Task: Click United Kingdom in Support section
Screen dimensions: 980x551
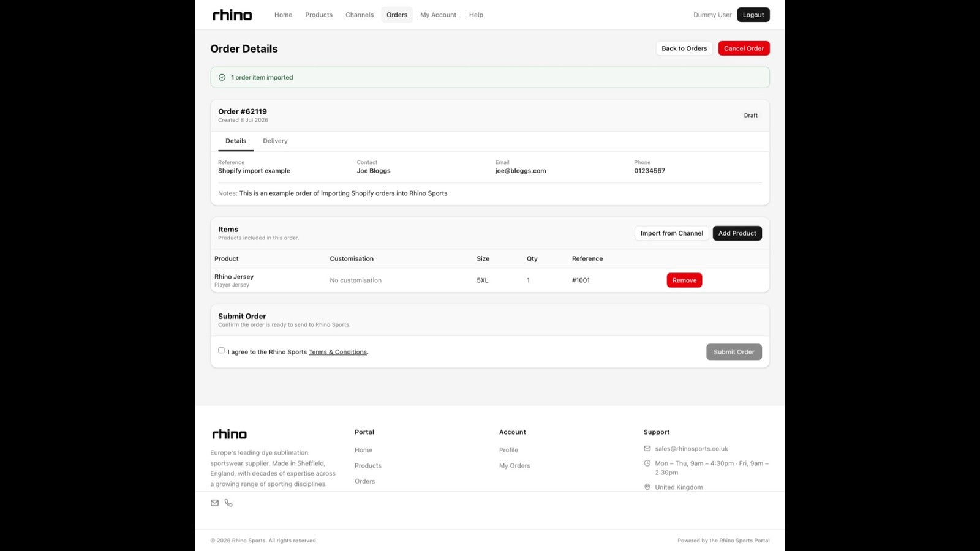Action: click(679, 487)
